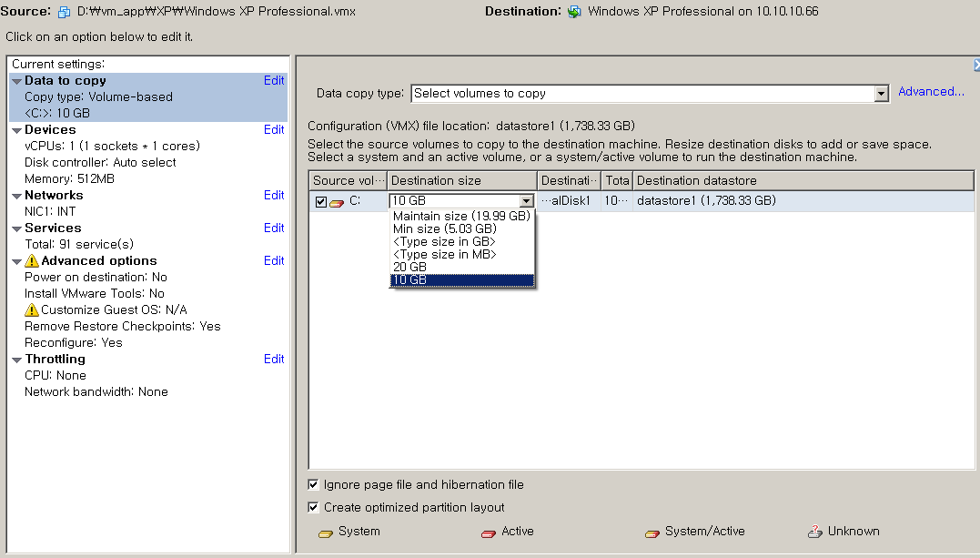Click Edit link for Data to copy
This screenshot has width=980, height=558.
(x=274, y=81)
